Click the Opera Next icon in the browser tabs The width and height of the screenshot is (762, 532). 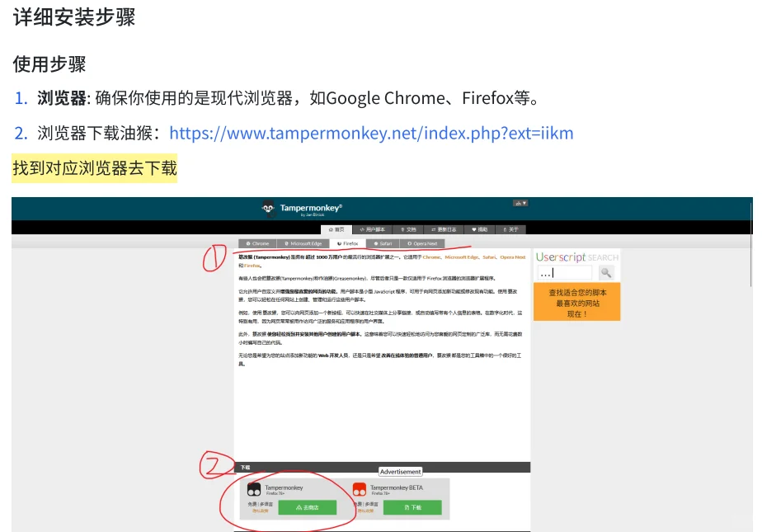pyautogui.click(x=408, y=244)
